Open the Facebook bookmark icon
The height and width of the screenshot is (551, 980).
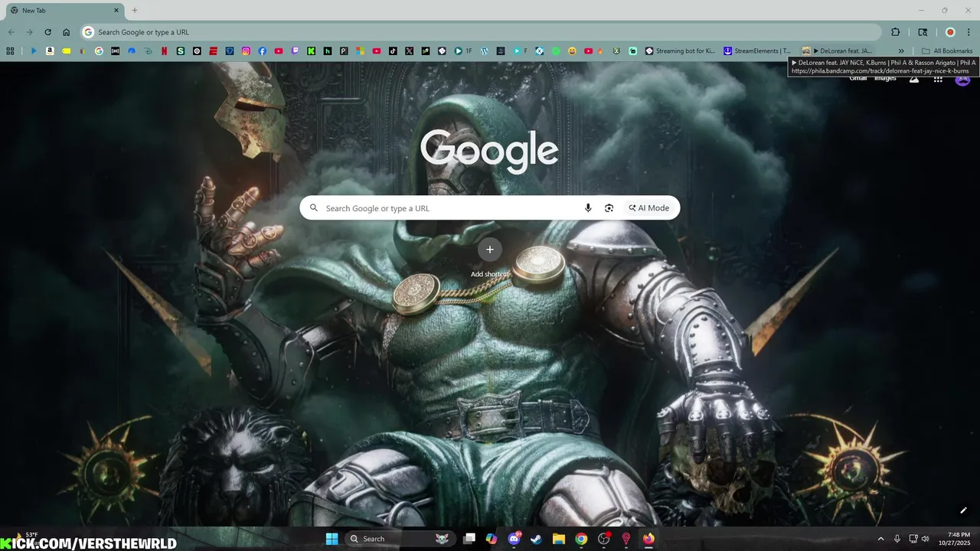pos(263,51)
